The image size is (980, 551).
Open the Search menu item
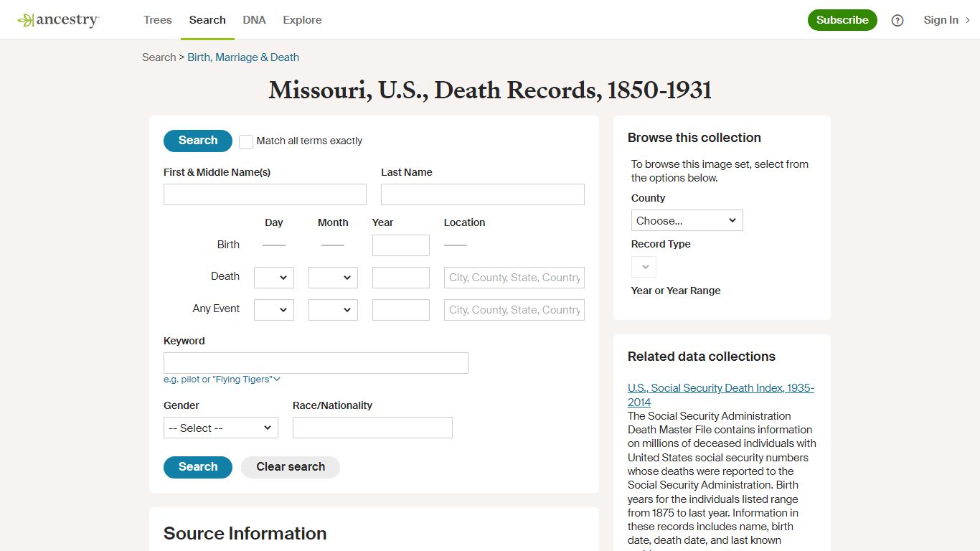(207, 20)
